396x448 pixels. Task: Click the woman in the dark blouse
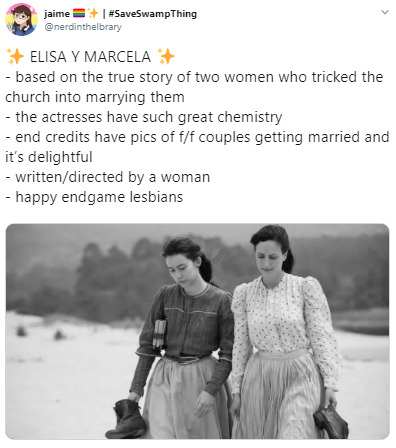coord(183,337)
